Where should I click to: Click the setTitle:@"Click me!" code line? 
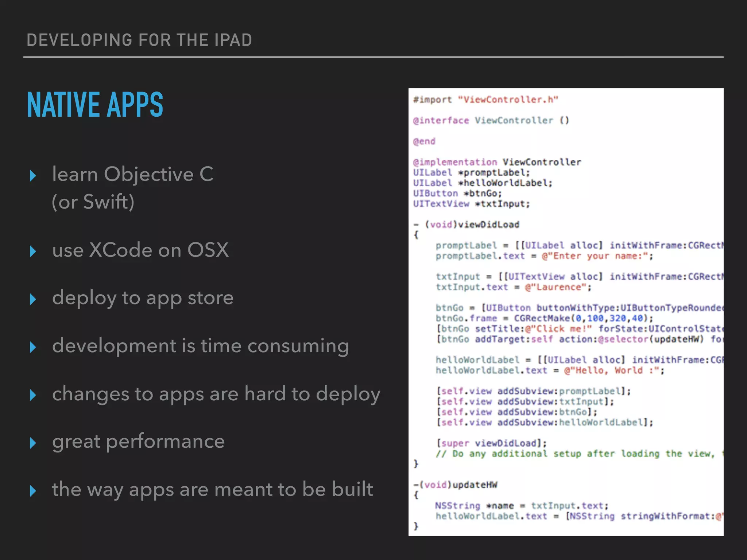click(x=580, y=329)
